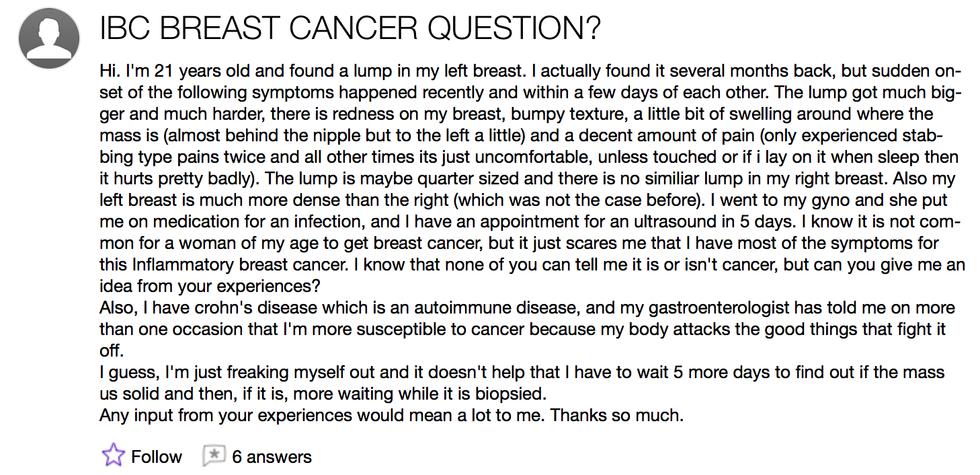This screenshot has height=475, width=980.
Task: Click the words 'Thanks so much.' ending the post
Action: point(617,415)
